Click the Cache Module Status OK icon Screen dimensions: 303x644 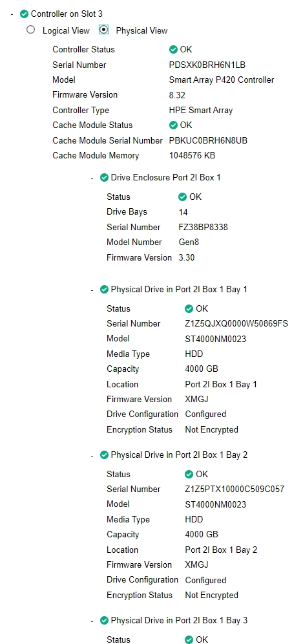(173, 125)
